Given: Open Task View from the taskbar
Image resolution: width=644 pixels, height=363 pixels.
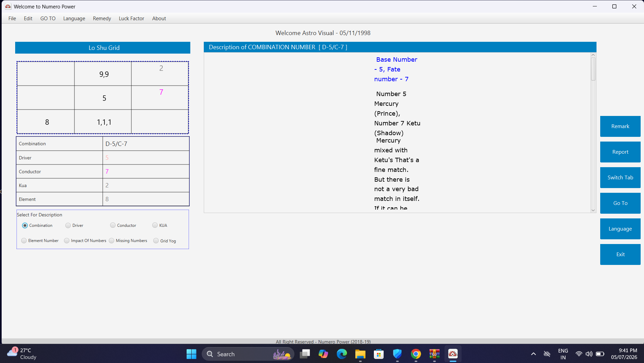Looking at the screenshot, I should pos(305,354).
